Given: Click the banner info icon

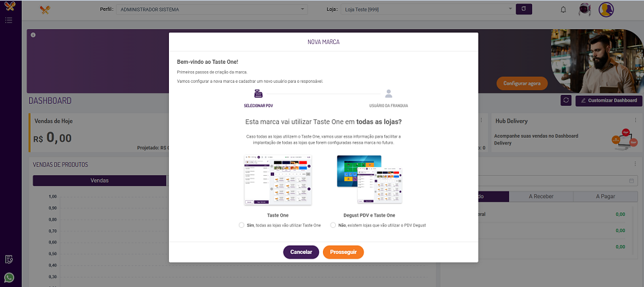Looking at the screenshot, I should click(33, 35).
